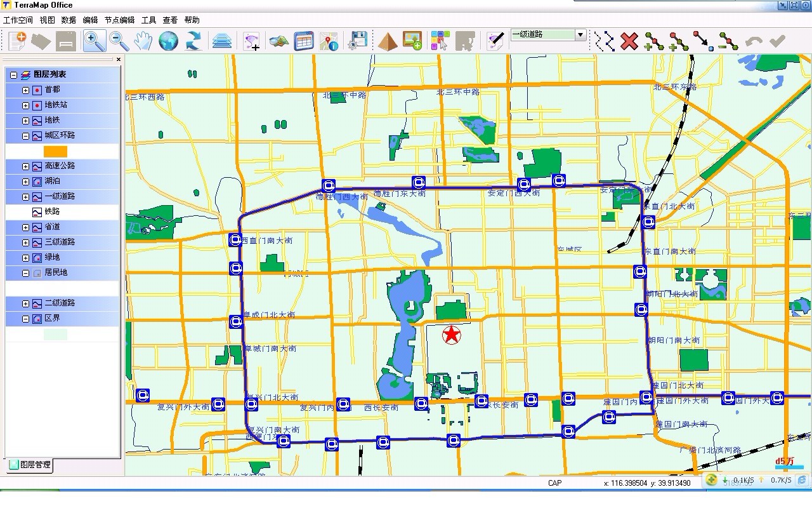This screenshot has width=812, height=508.
Task: Select the zoom in magnifier tool
Action: [x=94, y=41]
